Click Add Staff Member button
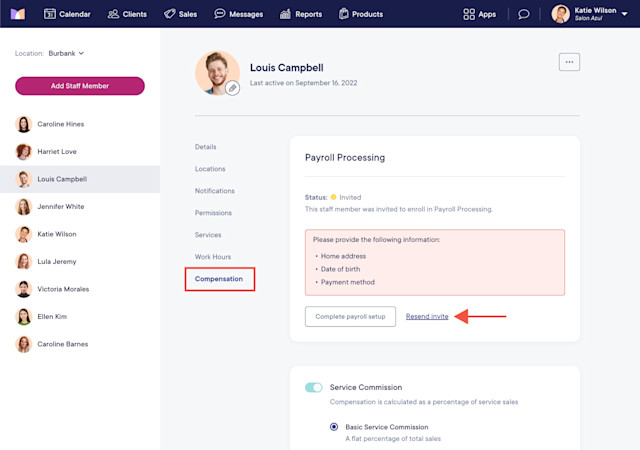 coord(80,86)
